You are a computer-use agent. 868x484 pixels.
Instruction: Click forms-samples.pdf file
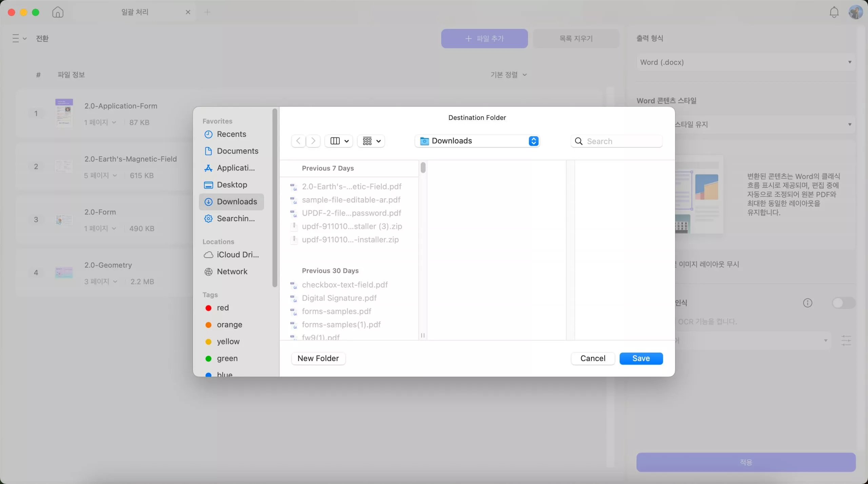[x=349, y=311]
